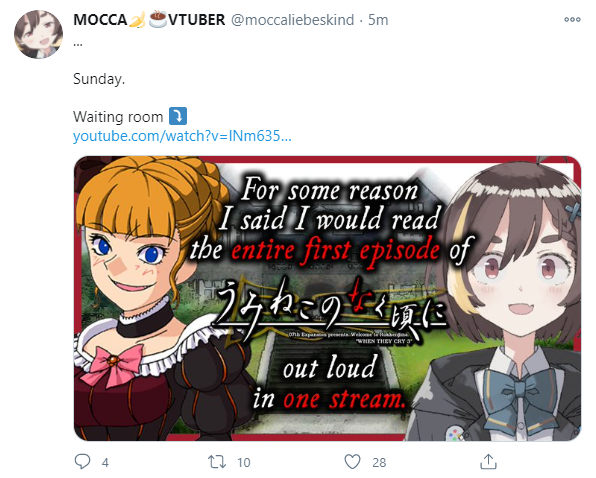The height and width of the screenshot is (478, 596).
Task: Like the tweet with the heart icon
Action: tap(352, 462)
